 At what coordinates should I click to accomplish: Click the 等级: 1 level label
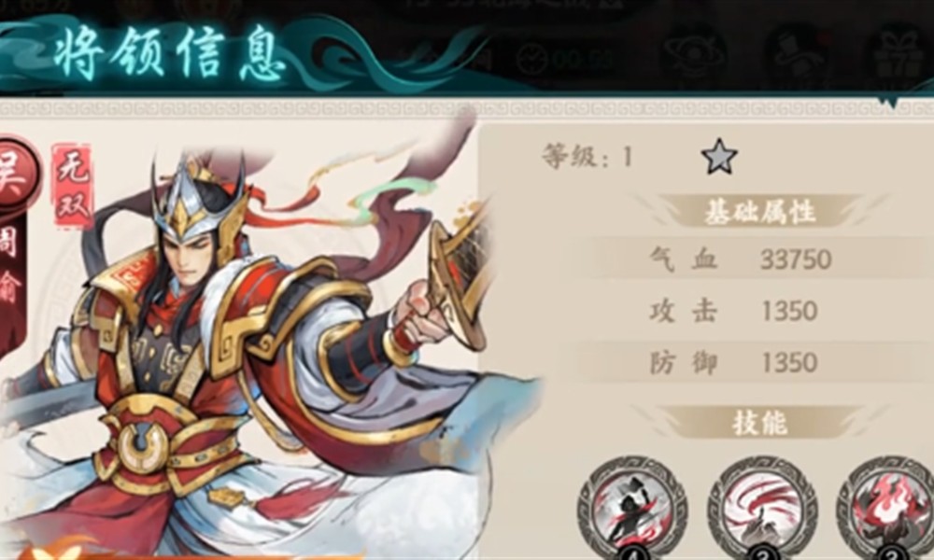click(587, 157)
